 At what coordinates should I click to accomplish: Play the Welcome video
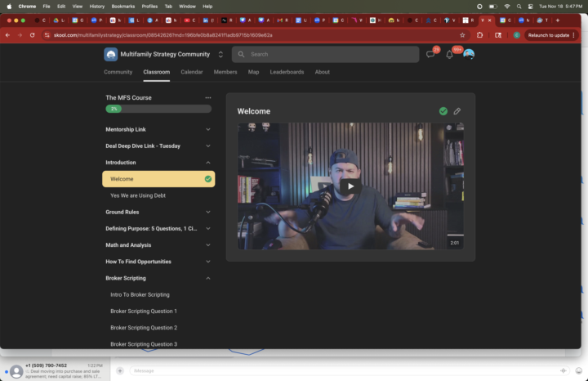[x=350, y=186]
